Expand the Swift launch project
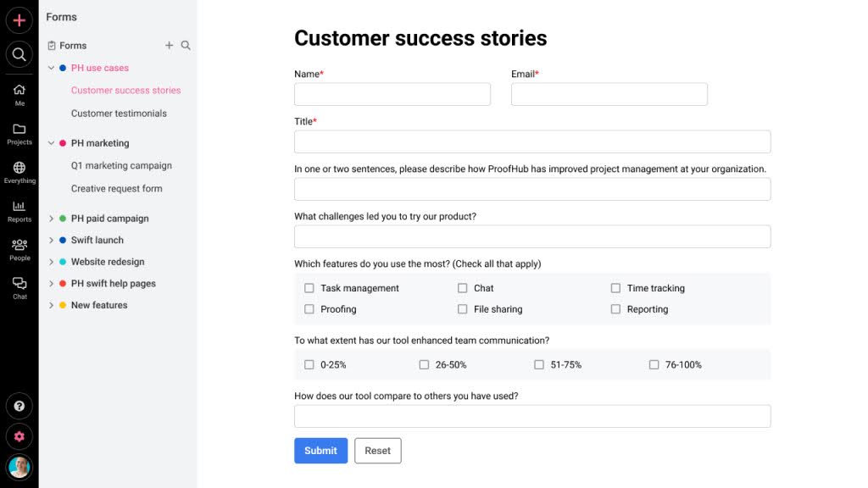This screenshot has width=868, height=488. [51, 240]
